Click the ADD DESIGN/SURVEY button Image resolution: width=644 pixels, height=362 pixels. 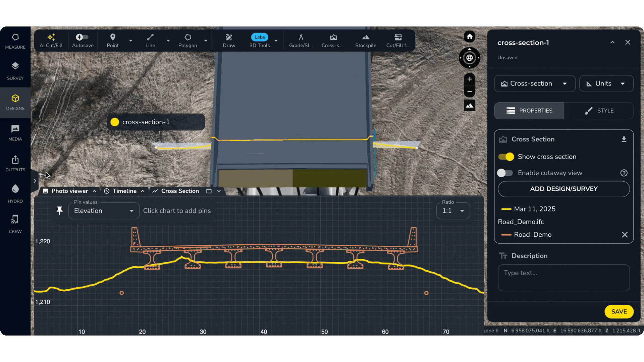tap(563, 189)
